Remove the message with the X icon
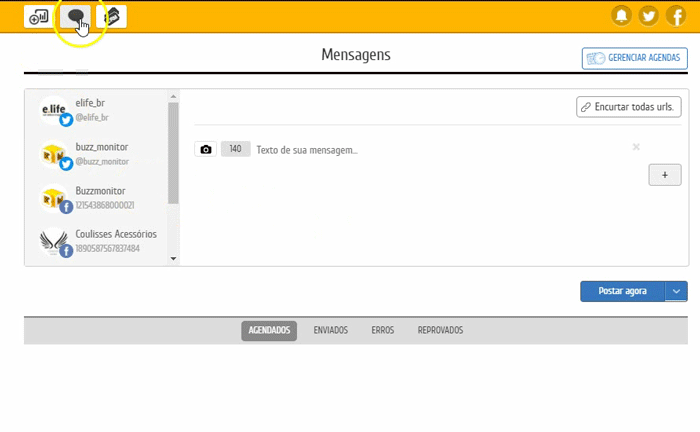 636,147
